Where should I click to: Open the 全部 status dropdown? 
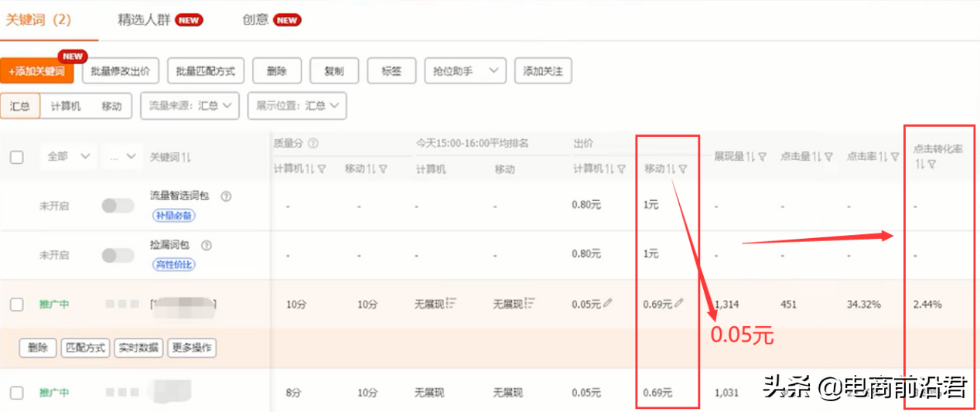pyautogui.click(x=67, y=156)
